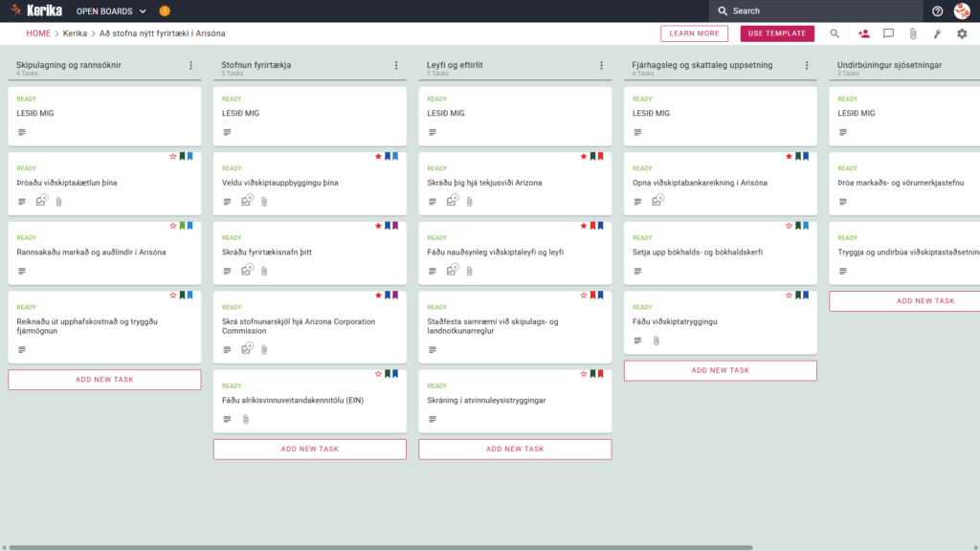Go to HOME breadcrumb
This screenshot has width=980, height=551.
(x=38, y=33)
